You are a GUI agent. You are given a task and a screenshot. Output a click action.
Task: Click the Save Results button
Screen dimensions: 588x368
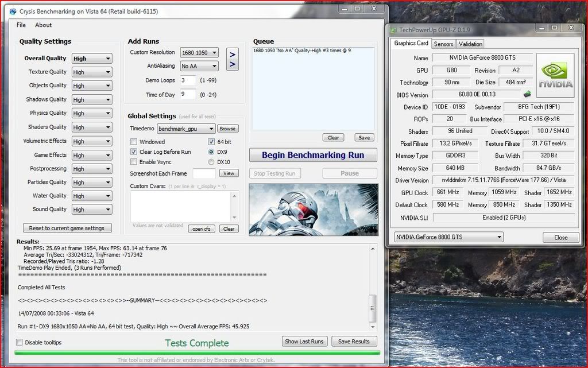pos(354,342)
